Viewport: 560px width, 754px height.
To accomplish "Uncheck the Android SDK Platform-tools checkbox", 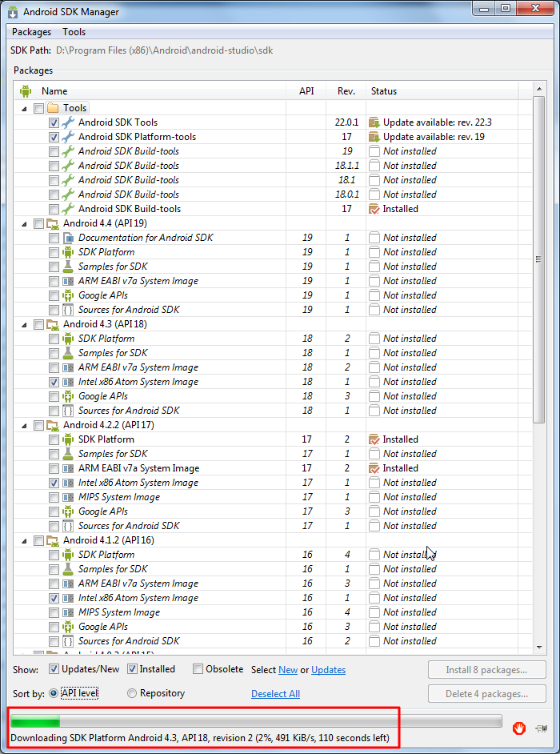I will click(x=54, y=137).
